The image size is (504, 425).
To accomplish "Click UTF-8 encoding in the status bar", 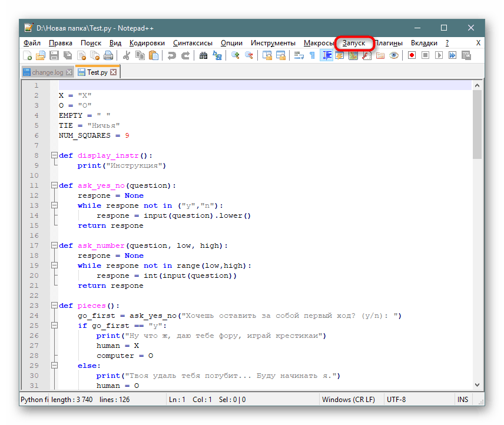I will [396, 400].
